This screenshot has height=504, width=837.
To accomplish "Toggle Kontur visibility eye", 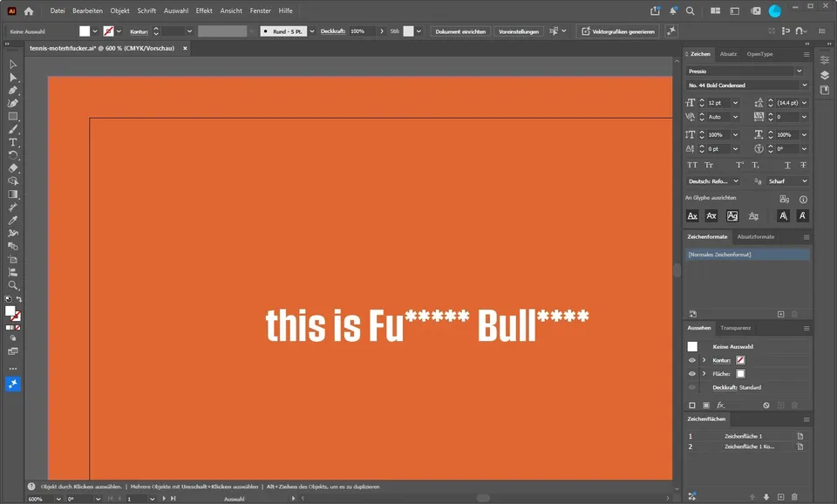I will click(691, 360).
